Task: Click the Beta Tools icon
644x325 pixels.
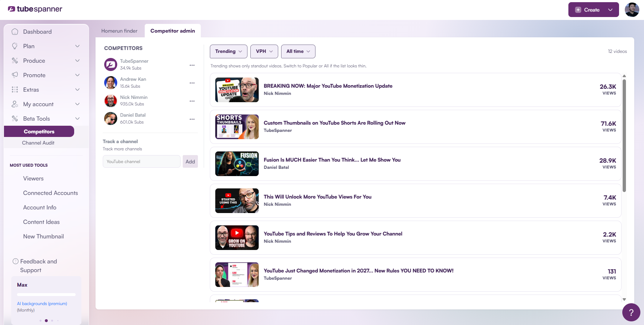Action: (15, 118)
